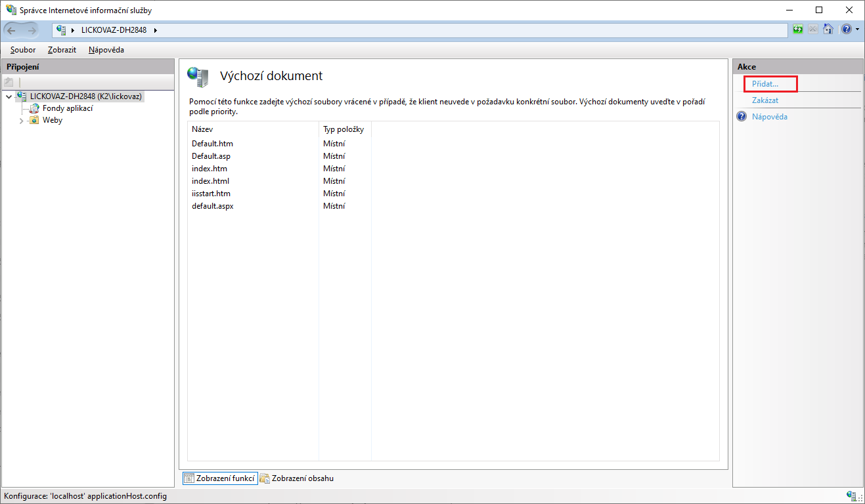Image resolution: width=865 pixels, height=504 pixels.
Task: Click Zakázat in the Akce pane
Action: point(765,100)
